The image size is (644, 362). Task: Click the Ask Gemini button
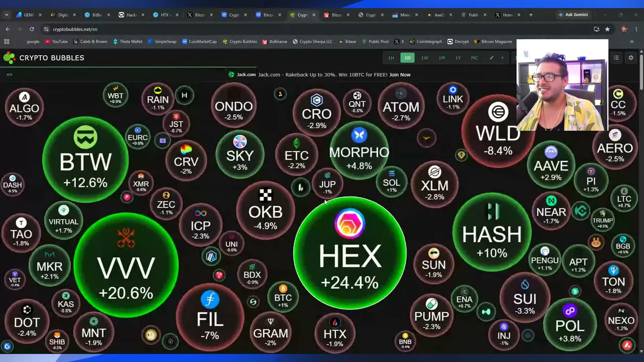tap(573, 15)
